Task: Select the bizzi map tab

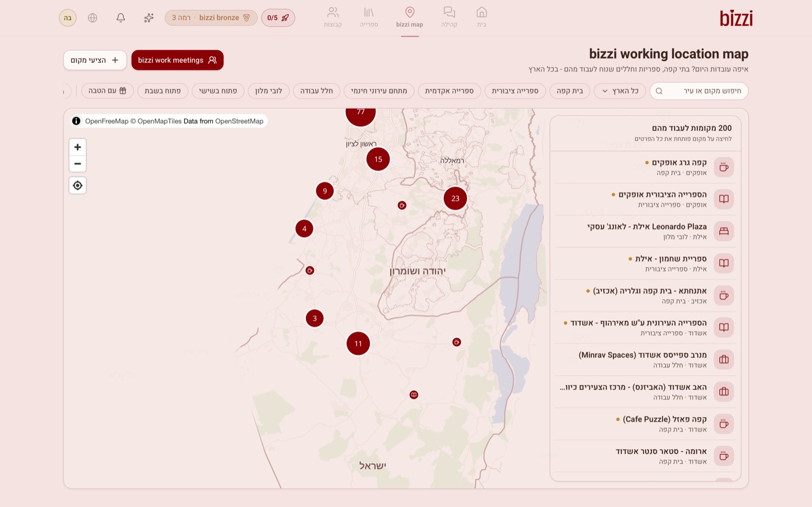Action: 410,17
